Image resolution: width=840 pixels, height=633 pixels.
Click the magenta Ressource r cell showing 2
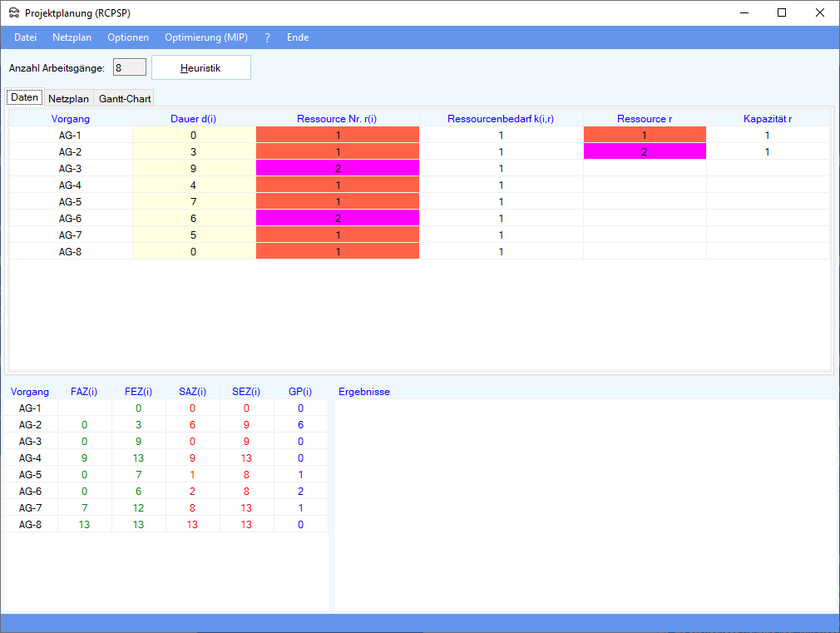point(645,151)
